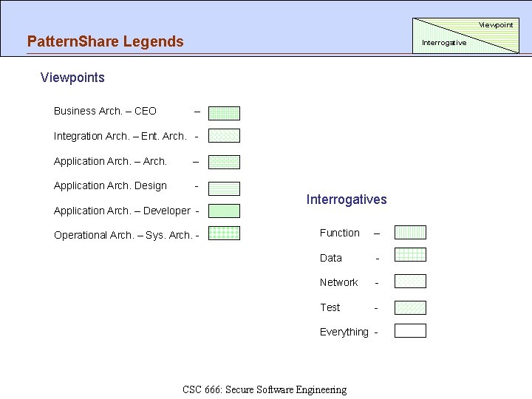Click the Data grid pattern swatch

pos(410,254)
